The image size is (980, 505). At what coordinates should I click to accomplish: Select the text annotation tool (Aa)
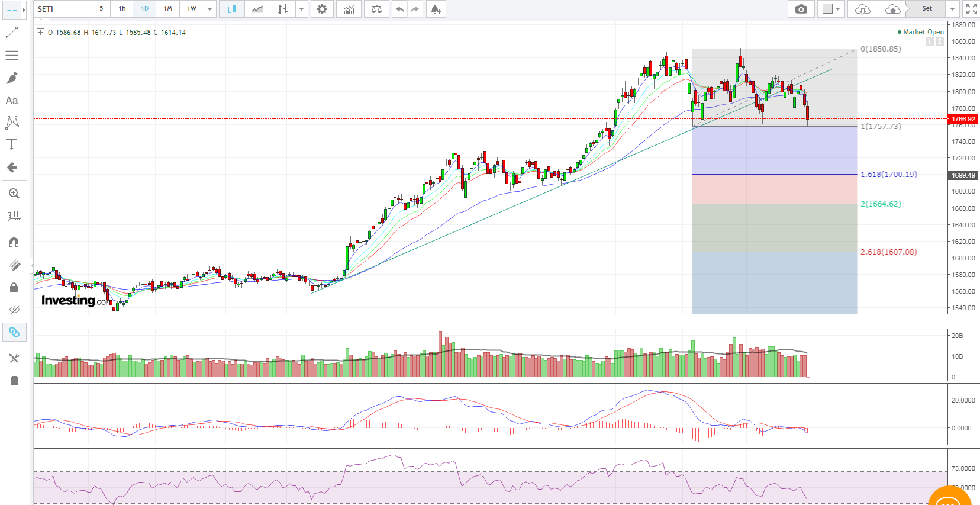[x=12, y=101]
